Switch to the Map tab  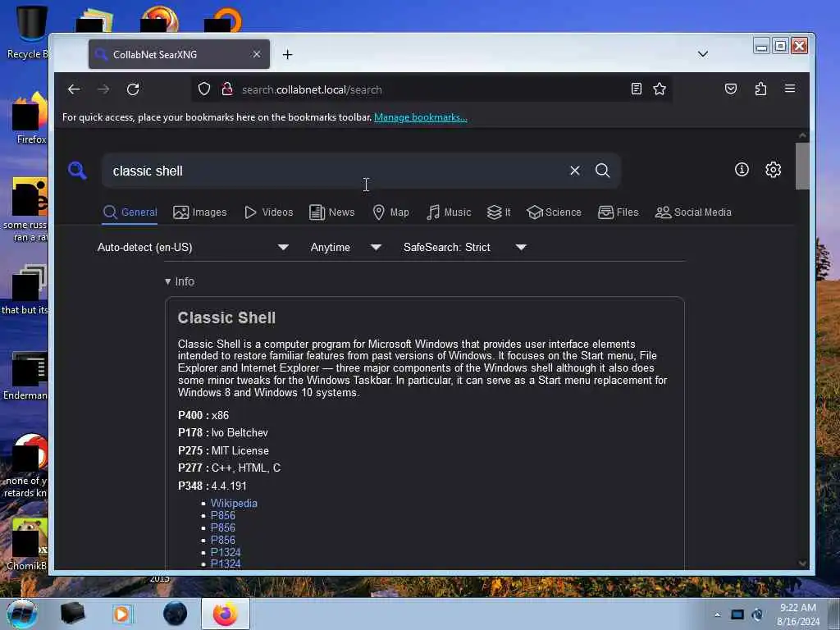(390, 212)
